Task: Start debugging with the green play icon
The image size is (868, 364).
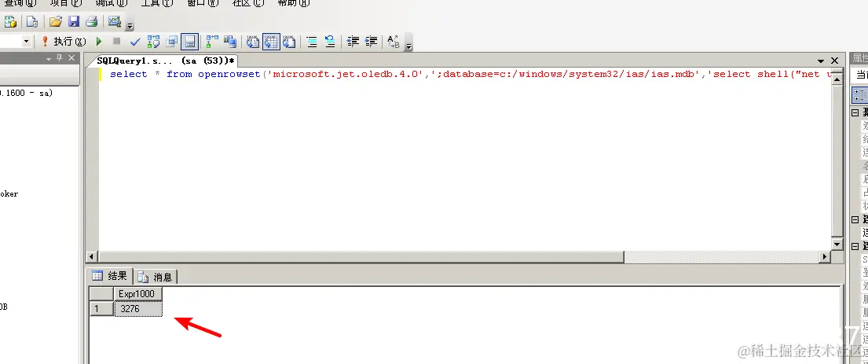Action: click(98, 42)
